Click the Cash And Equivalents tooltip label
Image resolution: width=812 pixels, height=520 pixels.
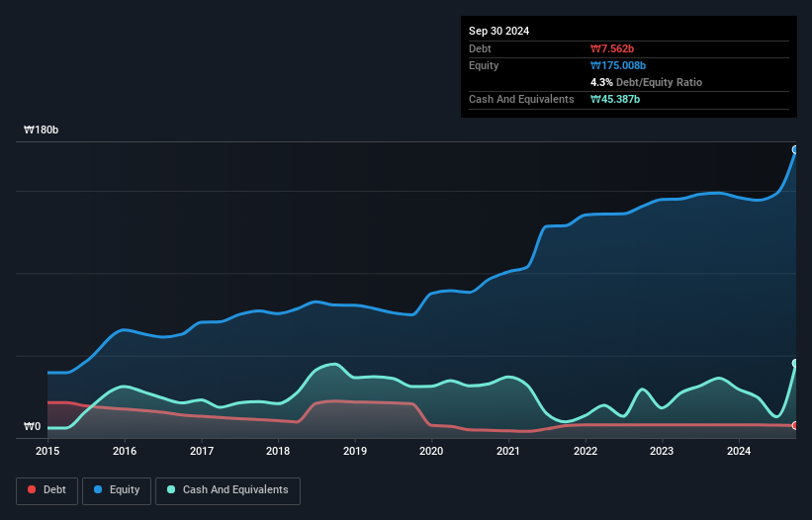(x=521, y=99)
